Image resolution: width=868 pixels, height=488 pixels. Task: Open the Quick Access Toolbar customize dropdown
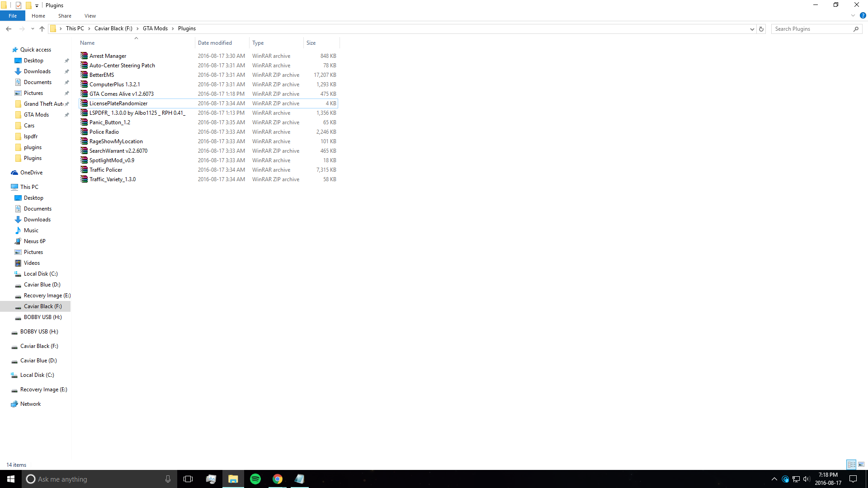click(37, 5)
